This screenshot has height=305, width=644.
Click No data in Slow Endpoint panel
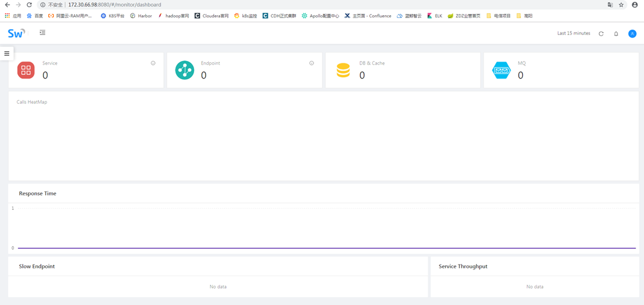218,286
